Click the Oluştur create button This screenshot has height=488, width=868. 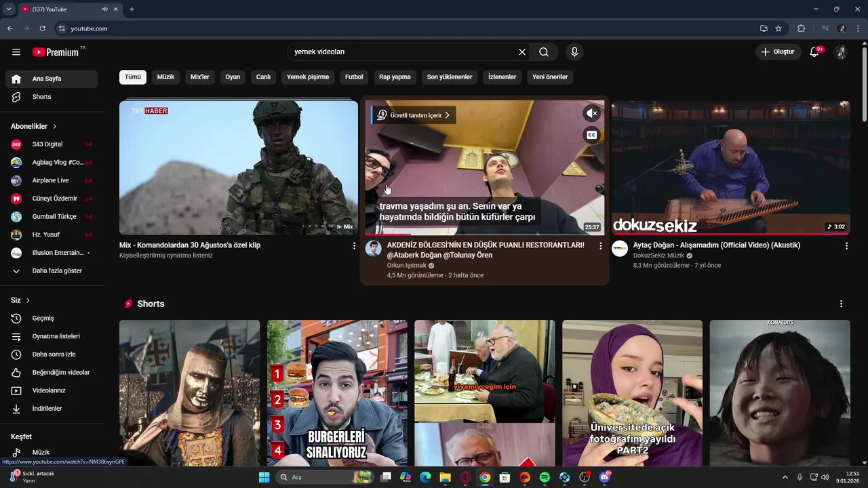click(777, 52)
